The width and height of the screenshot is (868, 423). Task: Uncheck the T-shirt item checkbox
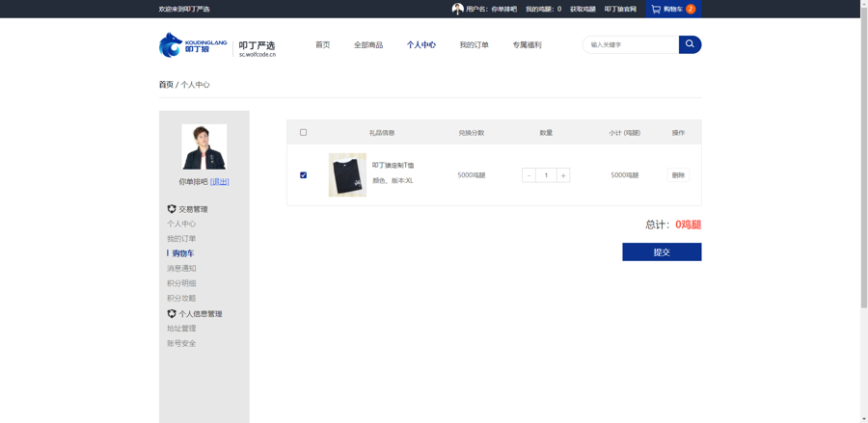point(303,175)
